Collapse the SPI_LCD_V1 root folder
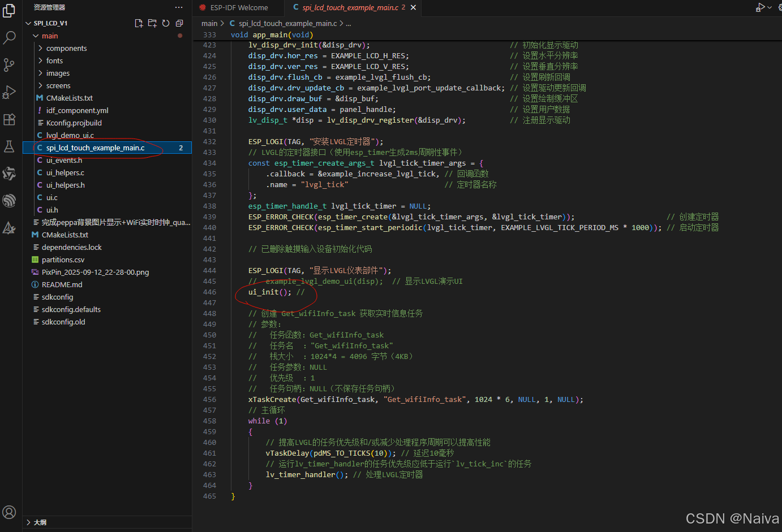The image size is (782, 532). (108, 23)
